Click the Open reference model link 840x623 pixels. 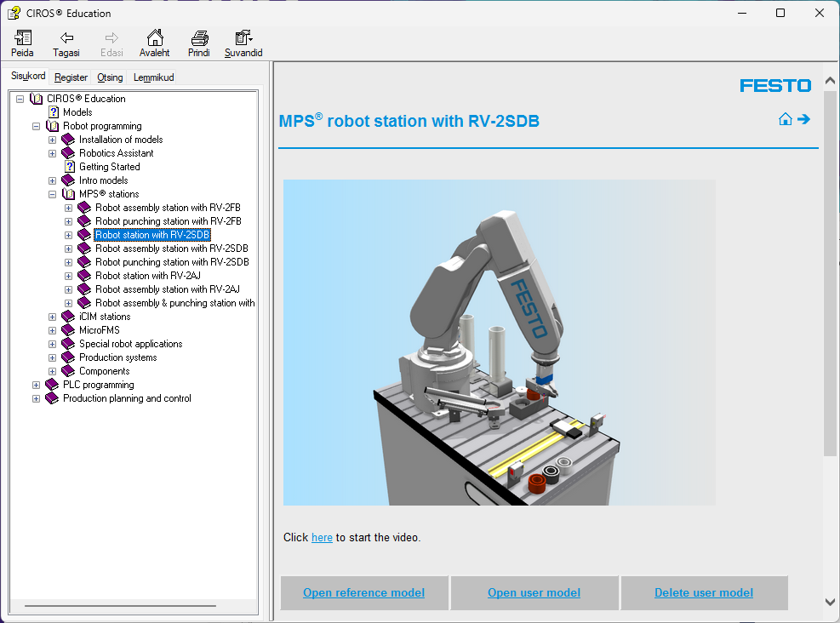[363, 592]
